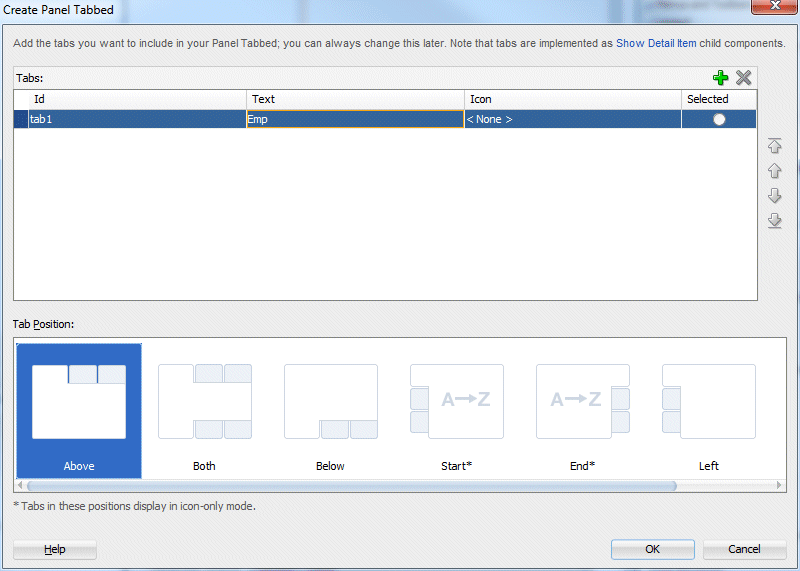Choose the Left tab position

pos(709,411)
